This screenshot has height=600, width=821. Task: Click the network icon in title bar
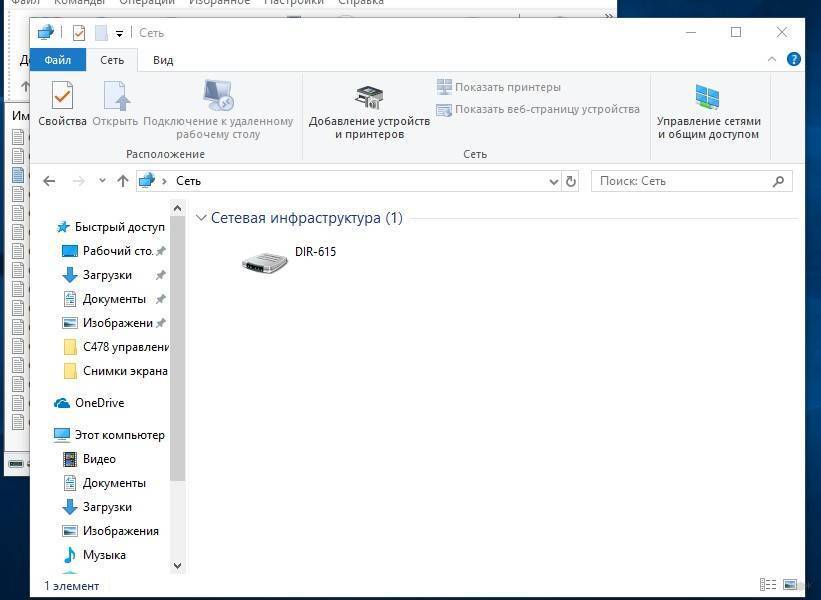[x=46, y=32]
